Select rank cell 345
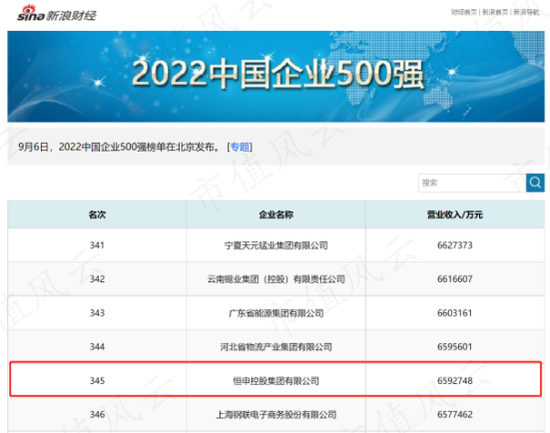This screenshot has height=433, width=550. pyautogui.click(x=97, y=381)
